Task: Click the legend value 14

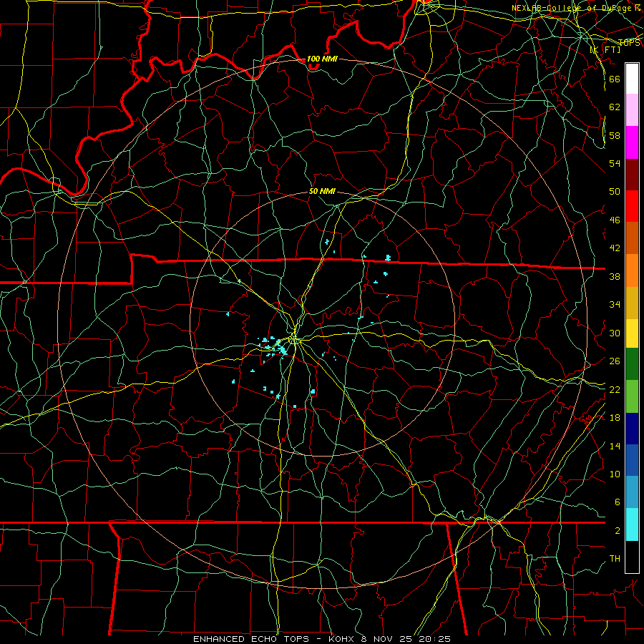Action: [x=615, y=446]
